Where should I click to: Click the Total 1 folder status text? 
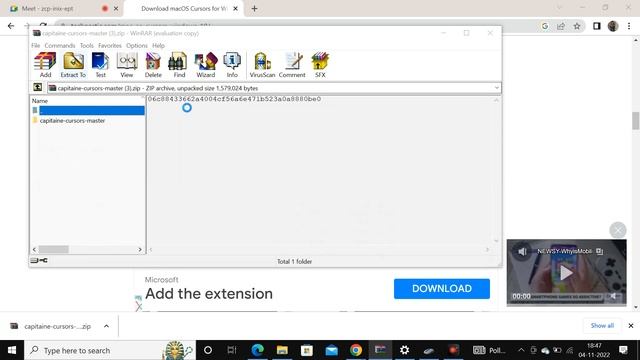pyautogui.click(x=294, y=261)
